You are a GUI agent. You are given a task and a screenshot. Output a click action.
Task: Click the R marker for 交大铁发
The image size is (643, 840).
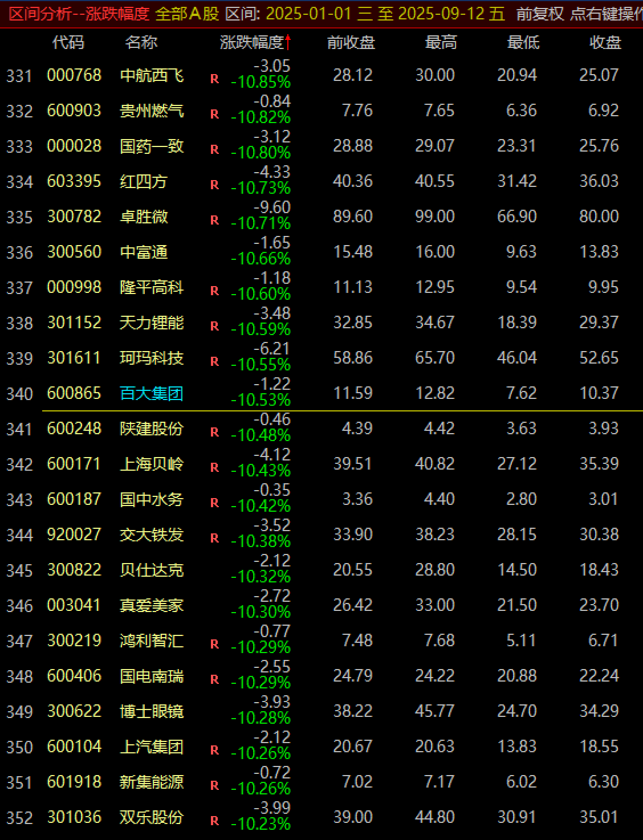(x=214, y=539)
